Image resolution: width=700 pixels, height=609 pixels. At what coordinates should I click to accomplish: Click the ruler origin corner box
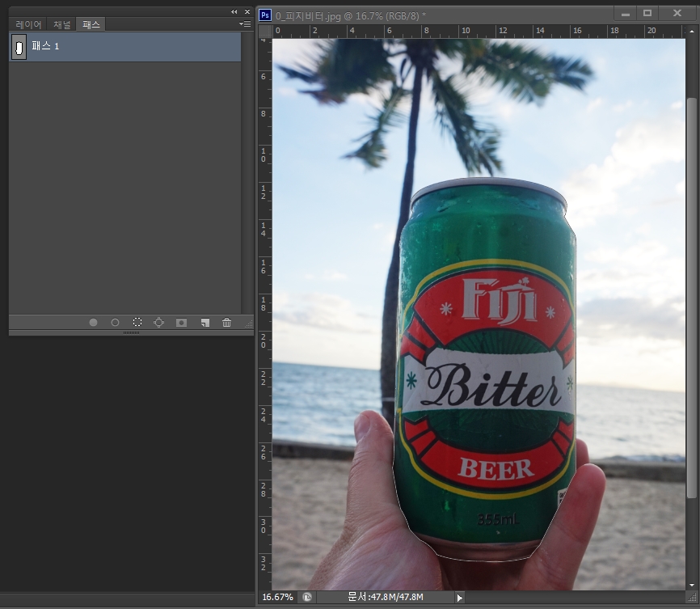point(265,32)
